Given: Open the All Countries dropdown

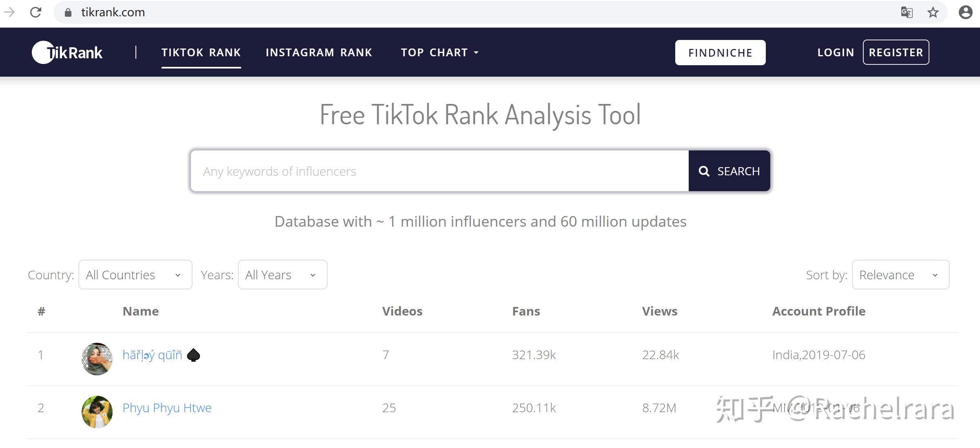Looking at the screenshot, I should pyautogui.click(x=135, y=275).
